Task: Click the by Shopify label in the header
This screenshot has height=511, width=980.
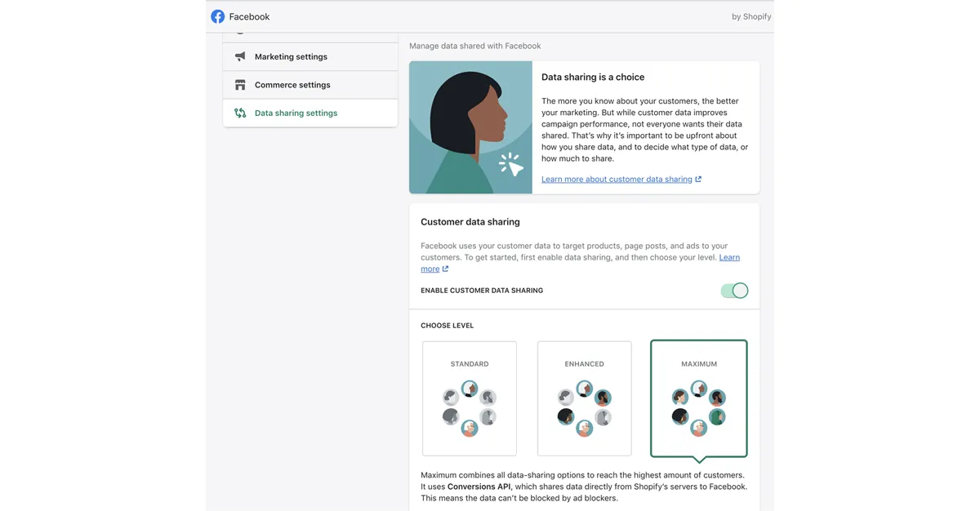Action: tap(751, 16)
